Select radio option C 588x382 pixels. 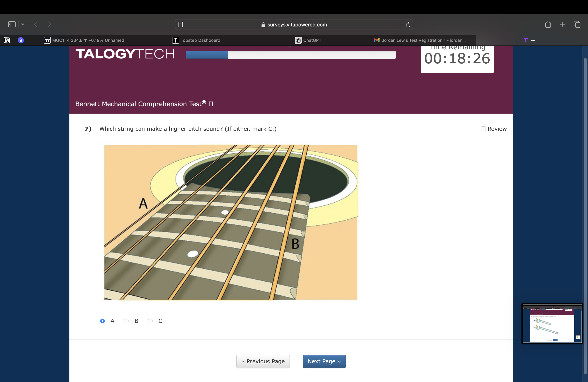tap(150, 321)
